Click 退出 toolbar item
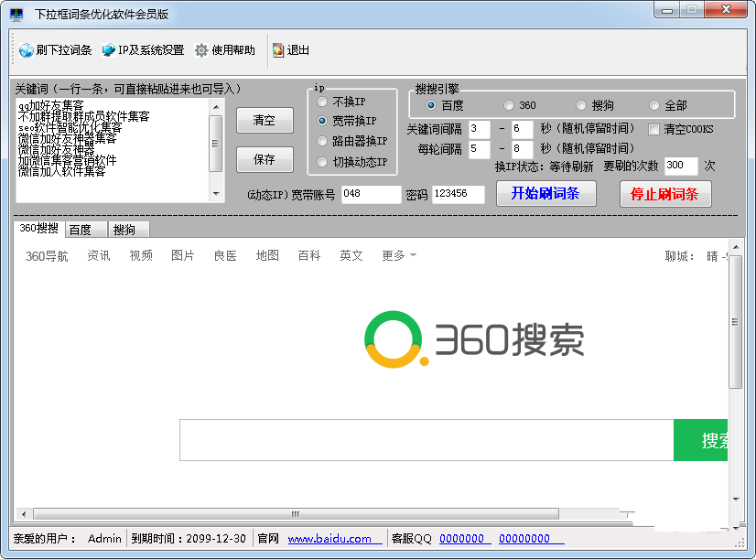 [291, 50]
